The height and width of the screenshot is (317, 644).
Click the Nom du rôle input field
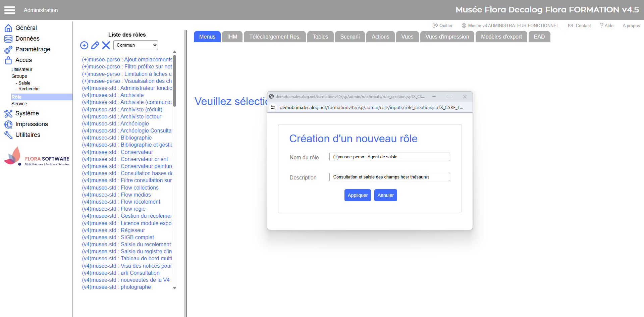389,157
